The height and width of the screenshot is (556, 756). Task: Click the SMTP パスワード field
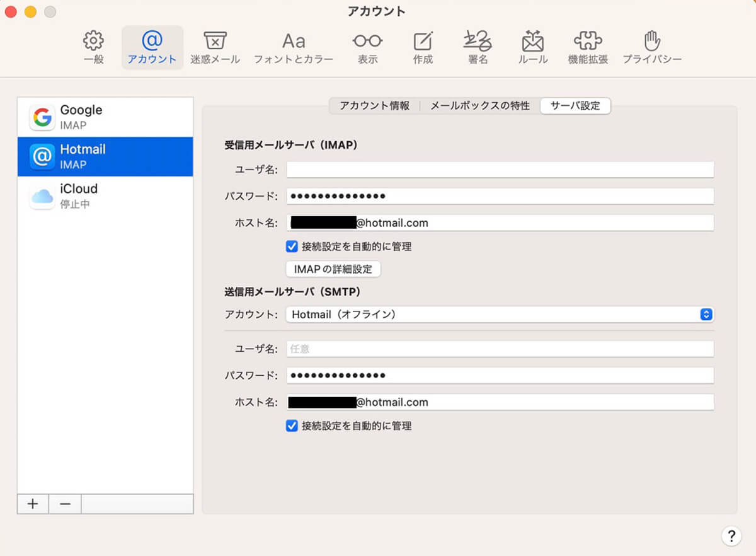click(x=500, y=375)
